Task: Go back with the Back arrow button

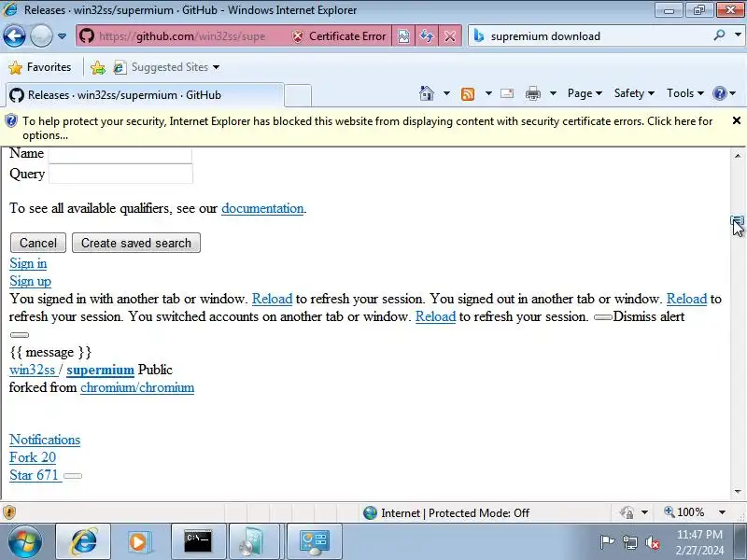Action: click(14, 35)
